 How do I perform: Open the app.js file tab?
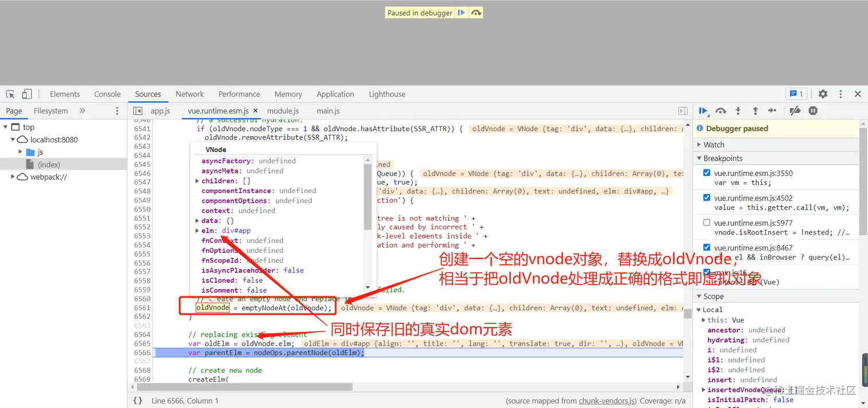coord(160,111)
